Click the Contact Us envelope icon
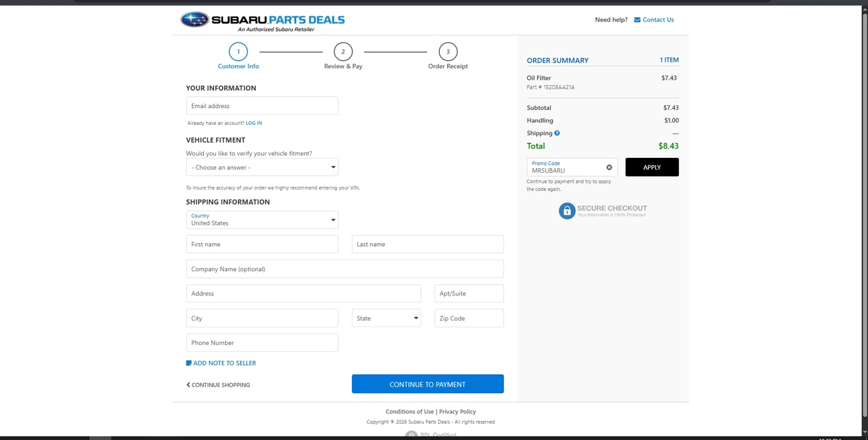 click(x=637, y=20)
